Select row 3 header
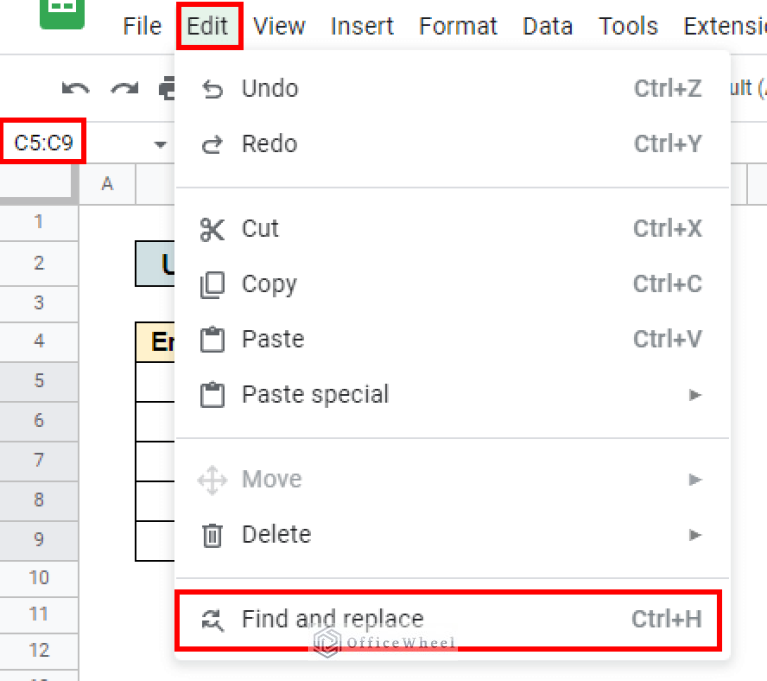The height and width of the screenshot is (681, 767). (39, 303)
